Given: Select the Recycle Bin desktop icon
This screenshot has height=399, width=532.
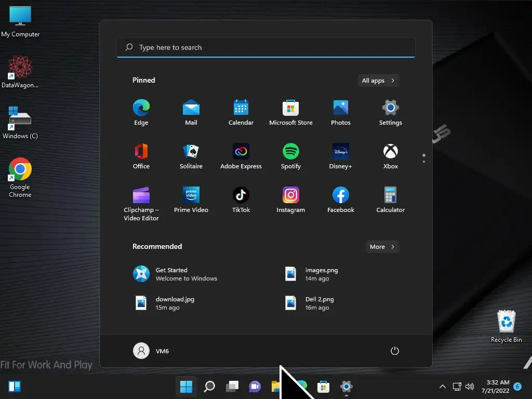Looking at the screenshot, I should [x=506, y=326].
